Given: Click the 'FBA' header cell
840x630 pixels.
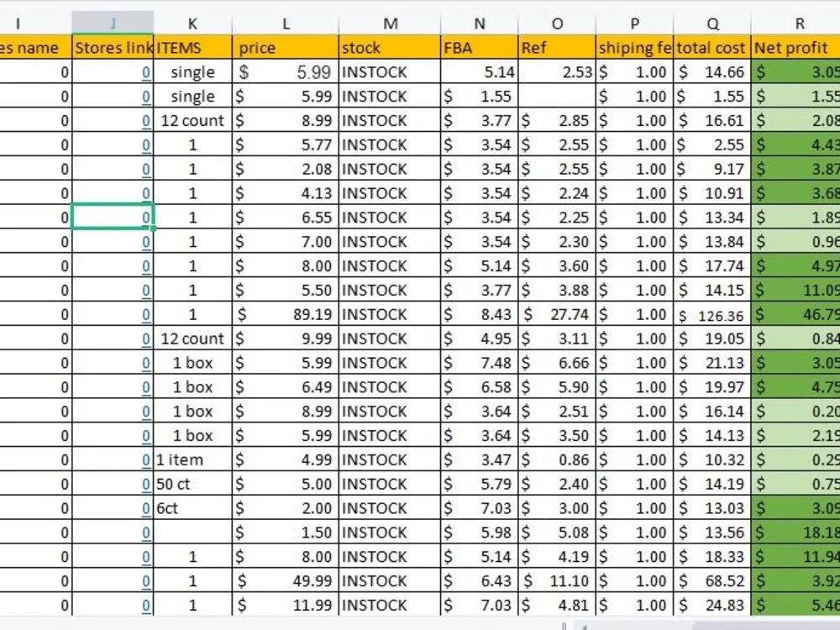Looking at the screenshot, I should coord(480,48).
